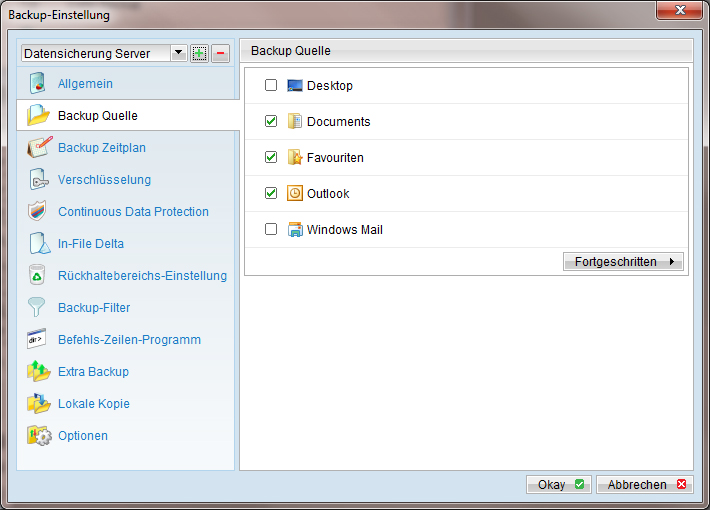710x510 pixels.
Task: Click the Outlook source label
Action: point(328,193)
